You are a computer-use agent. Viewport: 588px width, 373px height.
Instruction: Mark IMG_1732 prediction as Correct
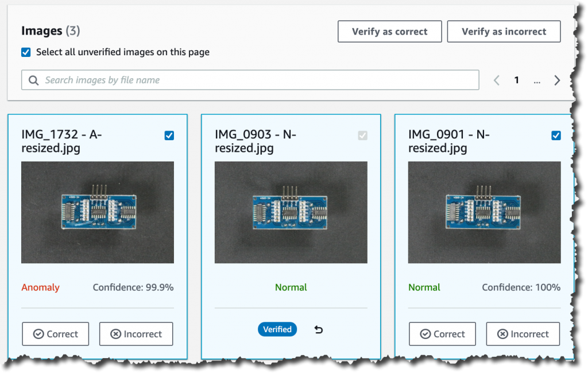click(55, 334)
